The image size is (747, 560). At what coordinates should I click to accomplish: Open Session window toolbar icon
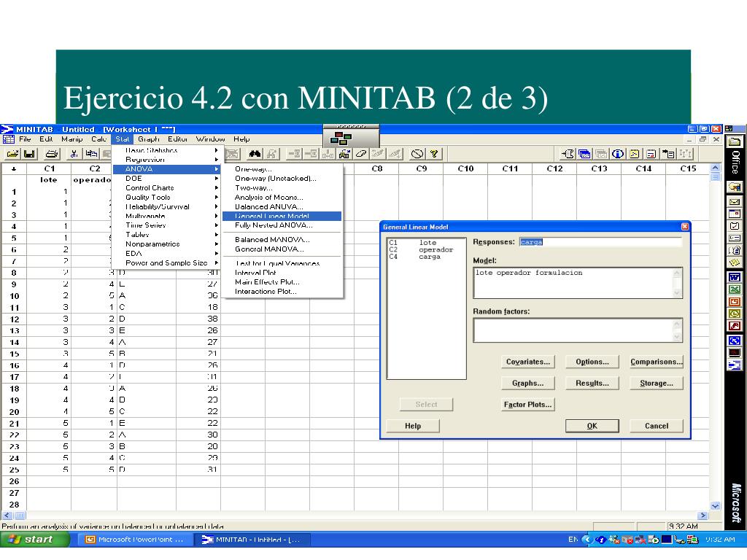(567, 154)
